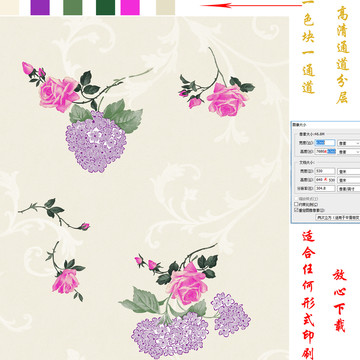The height and width of the screenshot is (360, 360).
Task: Click the resolution field showing 304.8
Action: point(325,188)
